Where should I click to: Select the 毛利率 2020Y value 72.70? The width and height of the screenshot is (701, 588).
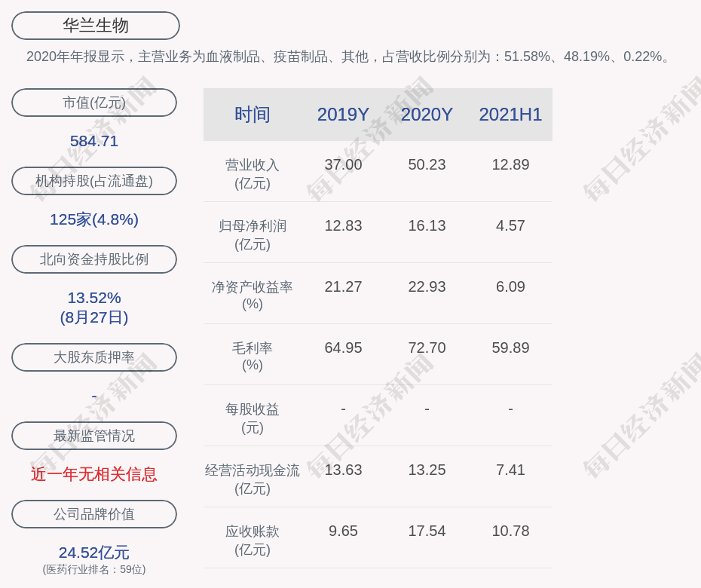coord(427,348)
